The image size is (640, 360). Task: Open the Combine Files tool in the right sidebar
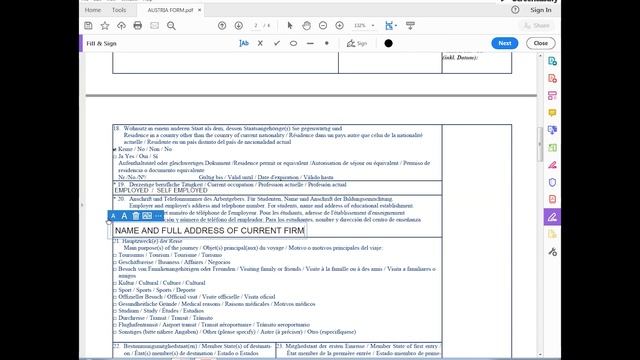pyautogui.click(x=552, y=130)
